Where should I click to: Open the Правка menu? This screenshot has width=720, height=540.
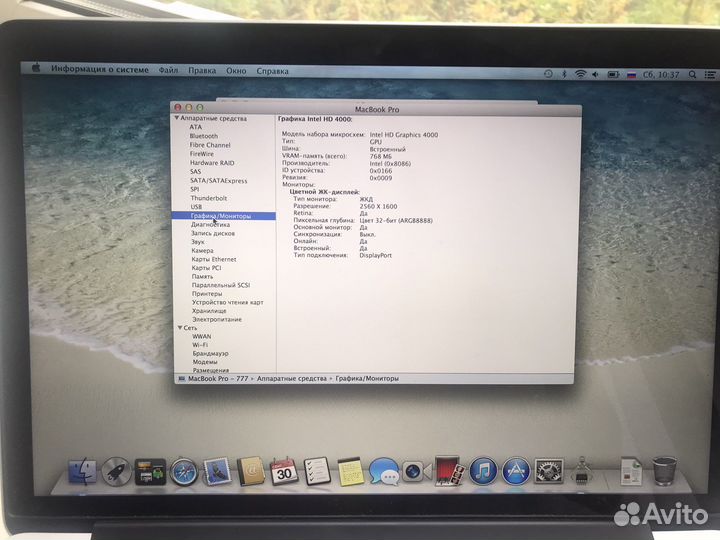point(202,71)
